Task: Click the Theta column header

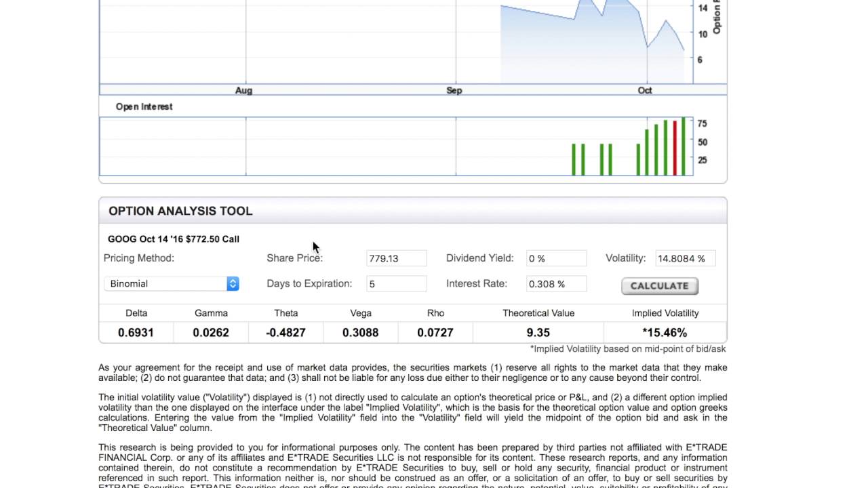Action: tap(286, 313)
